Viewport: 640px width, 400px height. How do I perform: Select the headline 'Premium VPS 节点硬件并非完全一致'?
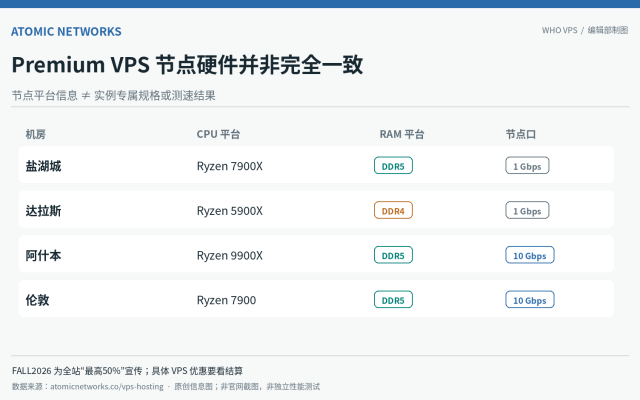[187, 64]
